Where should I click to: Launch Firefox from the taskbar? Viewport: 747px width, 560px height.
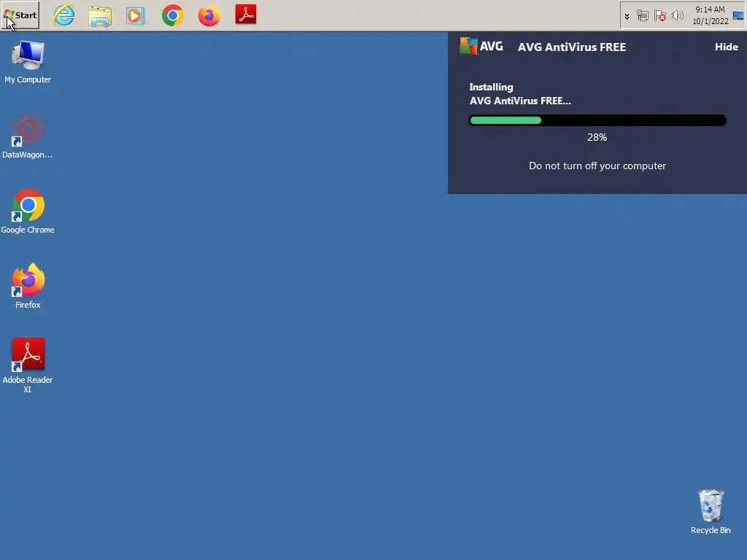[x=209, y=16]
